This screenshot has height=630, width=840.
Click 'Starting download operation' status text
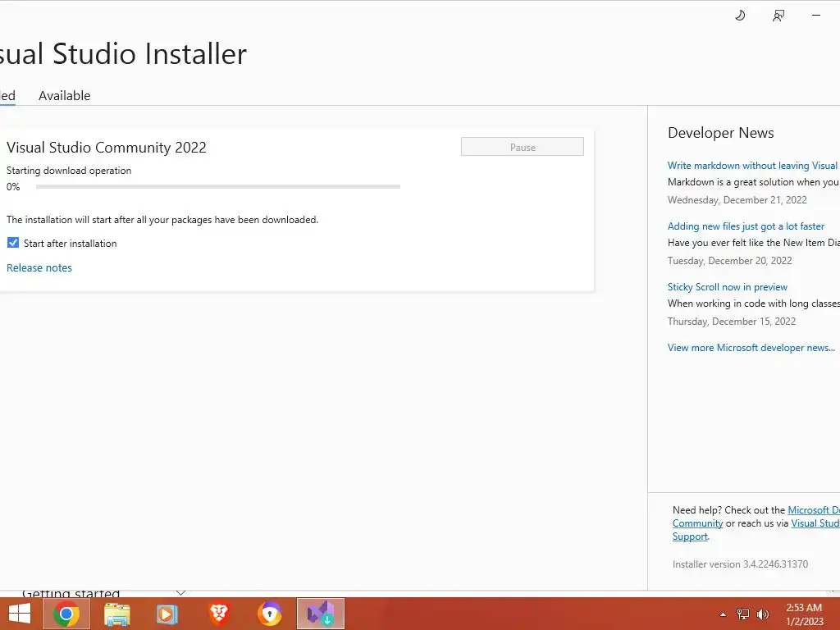[69, 171]
